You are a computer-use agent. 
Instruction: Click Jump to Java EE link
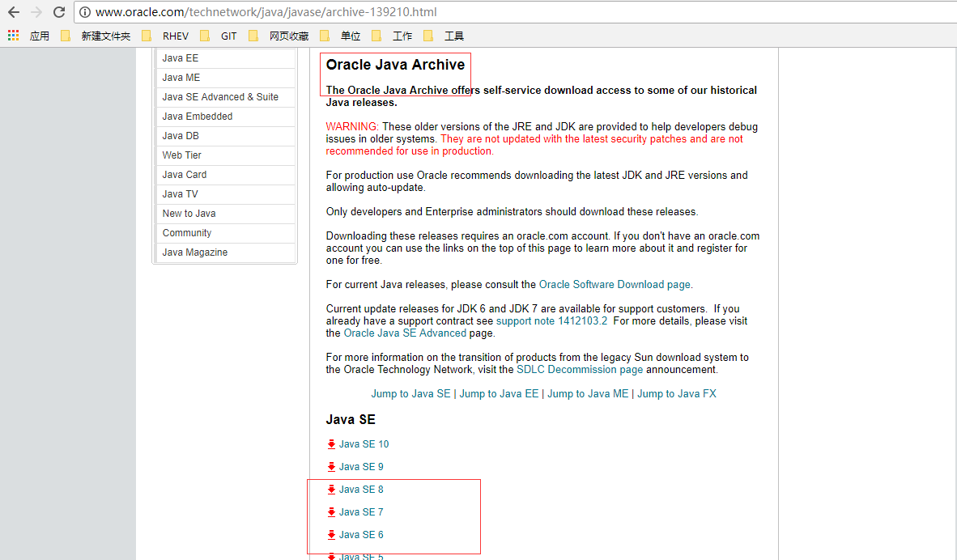[500, 394]
